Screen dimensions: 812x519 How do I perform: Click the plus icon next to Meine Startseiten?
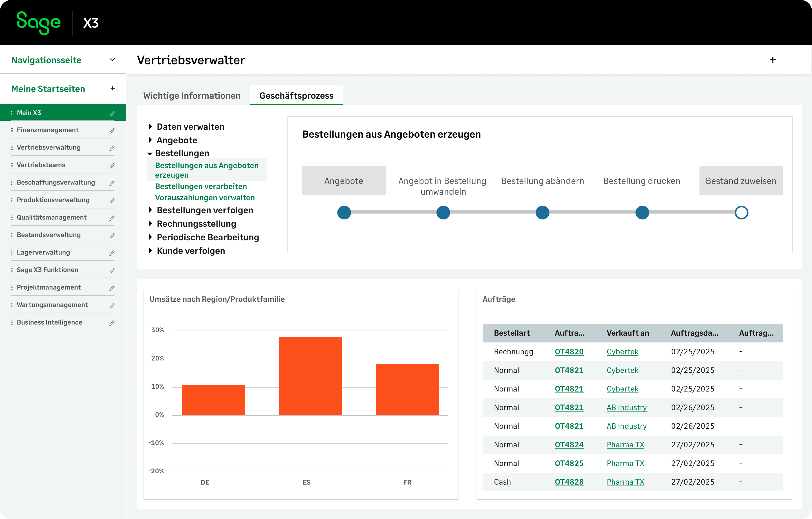pos(112,88)
